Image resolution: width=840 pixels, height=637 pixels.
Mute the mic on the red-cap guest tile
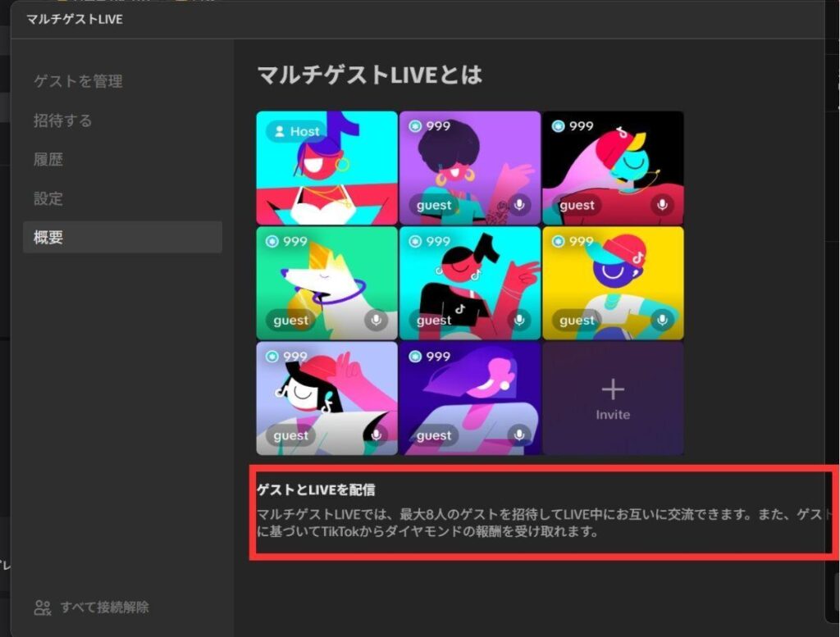click(662, 205)
